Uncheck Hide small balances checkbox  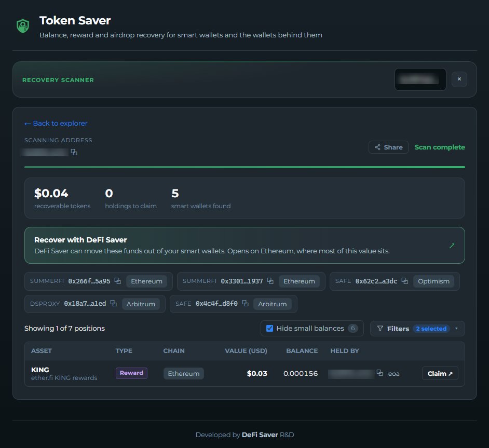[270, 328]
